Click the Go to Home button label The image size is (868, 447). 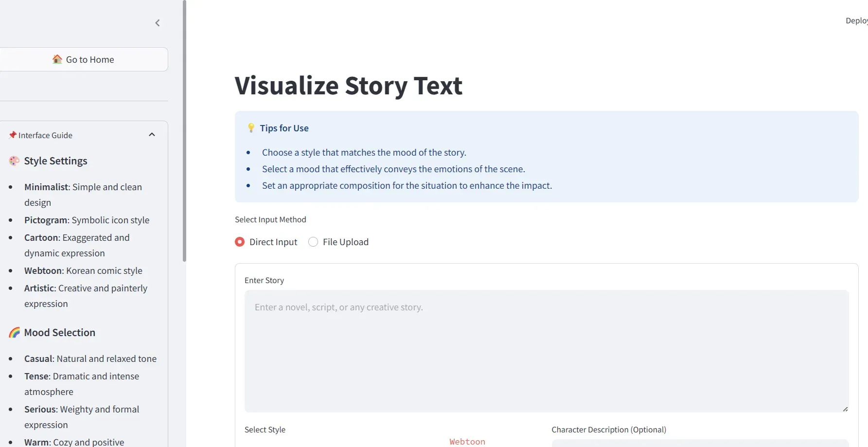(x=90, y=59)
